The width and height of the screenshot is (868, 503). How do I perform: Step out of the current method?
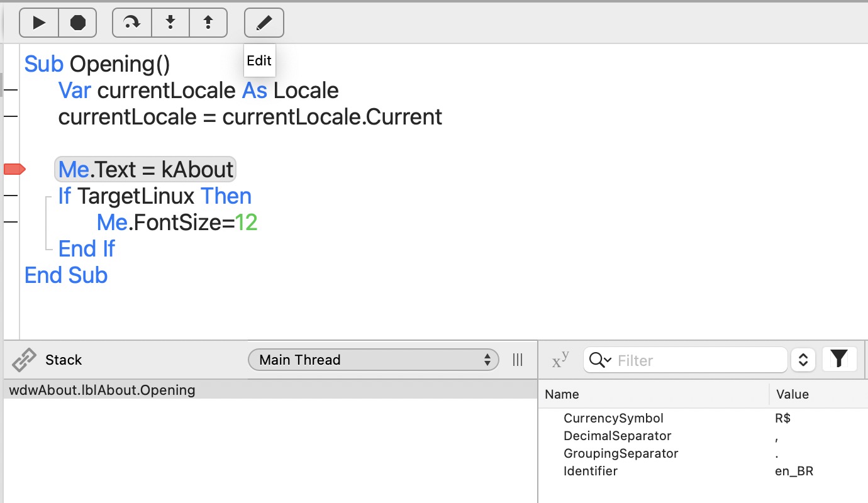(208, 23)
